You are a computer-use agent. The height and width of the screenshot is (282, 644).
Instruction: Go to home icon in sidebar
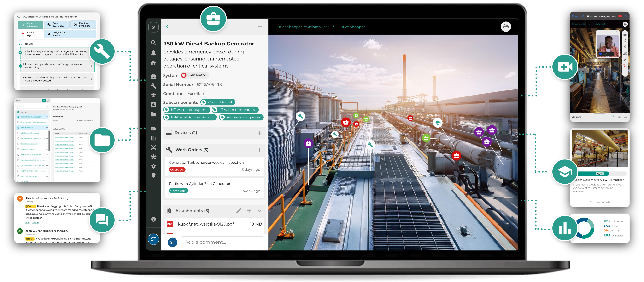click(153, 63)
